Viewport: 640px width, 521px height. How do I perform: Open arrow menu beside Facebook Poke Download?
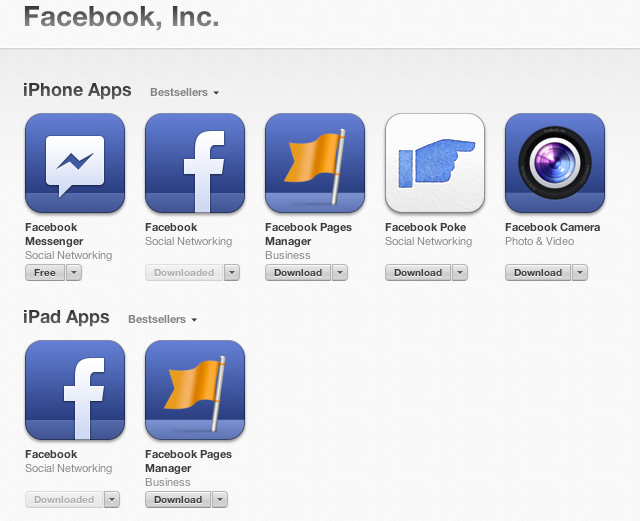(x=460, y=272)
